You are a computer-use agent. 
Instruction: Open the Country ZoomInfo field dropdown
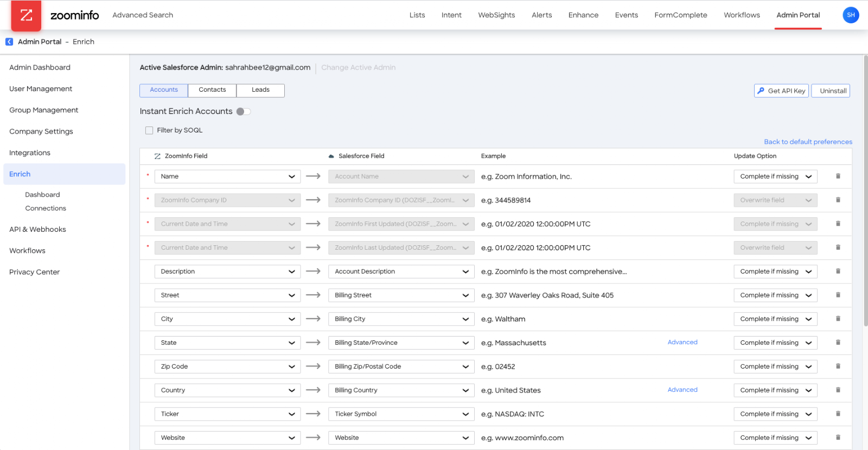[x=227, y=390]
